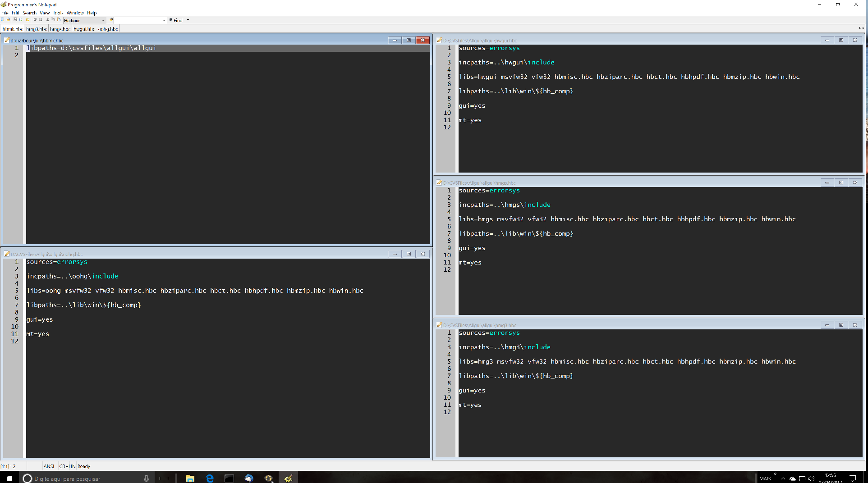Switch to the hwgui.hbc tab

pyautogui.click(x=83, y=29)
